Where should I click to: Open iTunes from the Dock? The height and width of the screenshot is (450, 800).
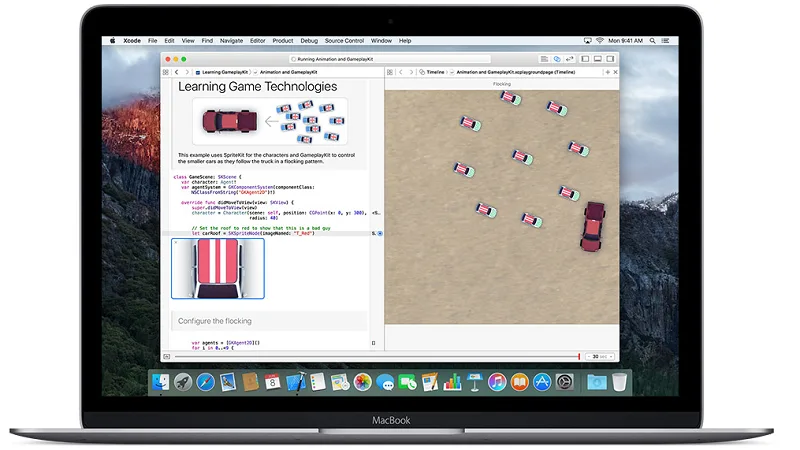497,382
